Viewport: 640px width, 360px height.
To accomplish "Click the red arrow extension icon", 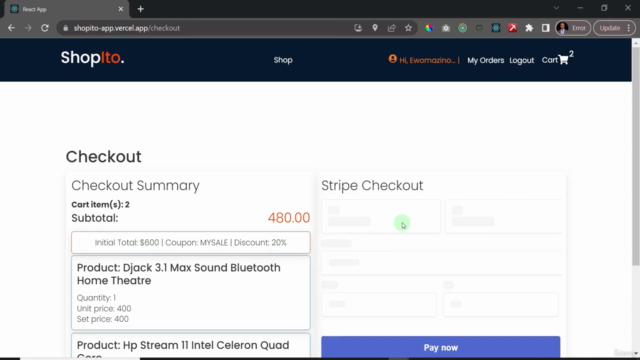I will pyautogui.click(x=513, y=28).
